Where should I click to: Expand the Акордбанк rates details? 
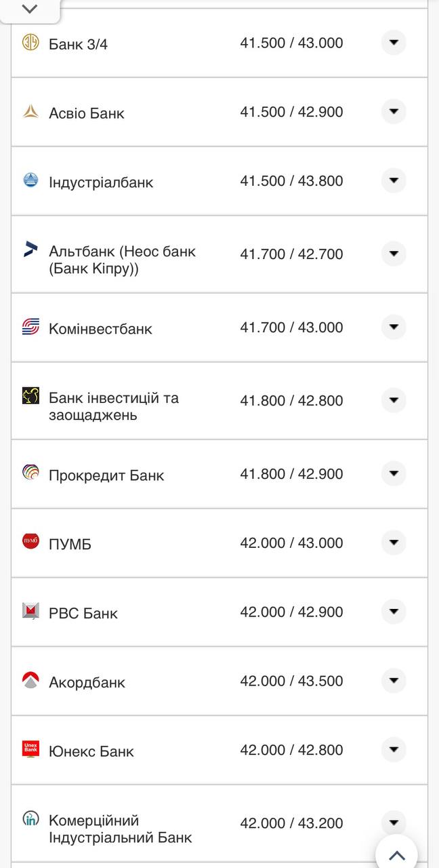[x=394, y=681]
